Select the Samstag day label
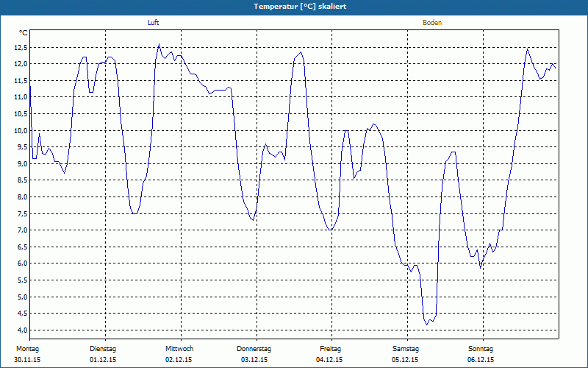The width and height of the screenshot is (588, 368). coord(406,349)
